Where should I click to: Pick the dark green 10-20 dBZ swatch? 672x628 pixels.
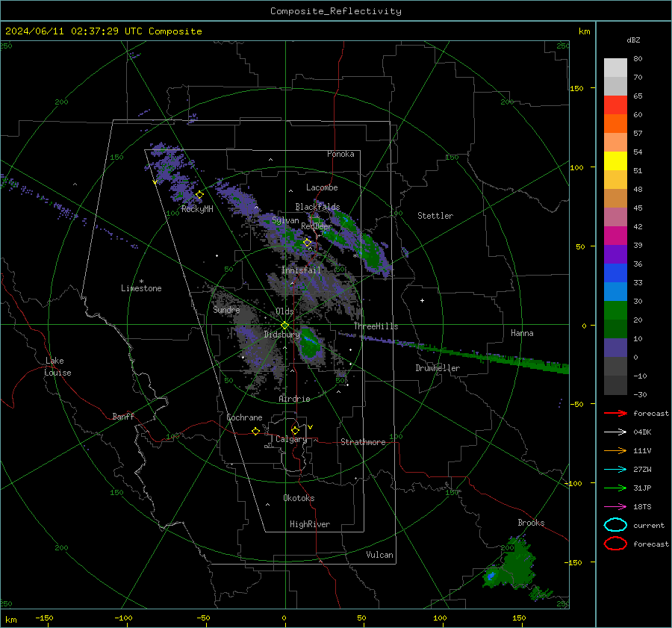click(615, 329)
